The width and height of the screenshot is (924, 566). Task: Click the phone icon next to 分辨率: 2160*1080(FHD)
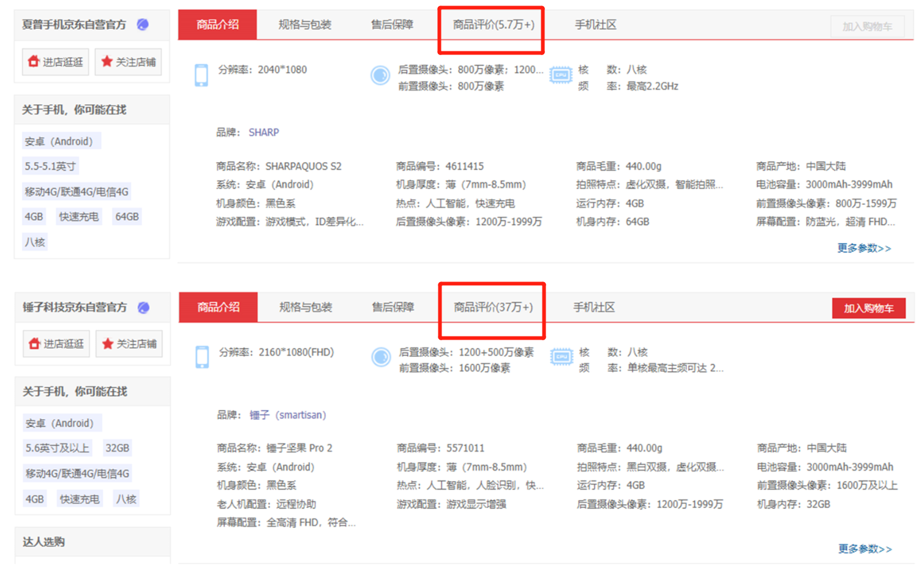[x=202, y=357]
